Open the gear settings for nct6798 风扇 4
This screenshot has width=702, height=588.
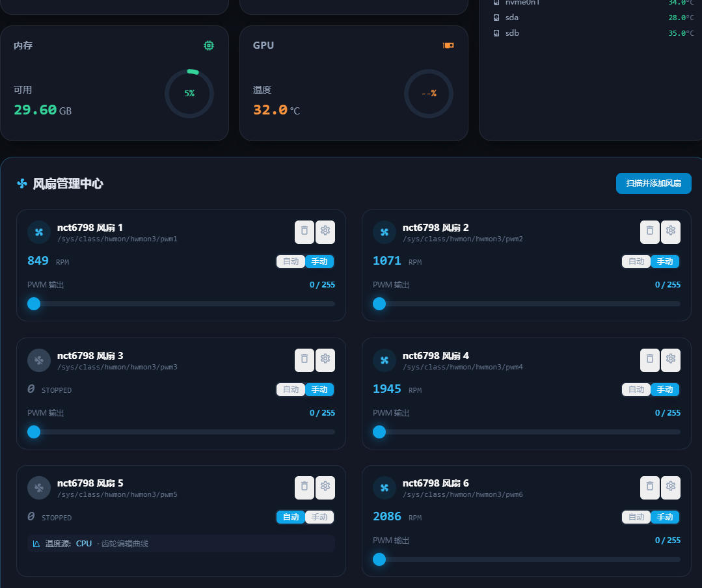tap(670, 360)
